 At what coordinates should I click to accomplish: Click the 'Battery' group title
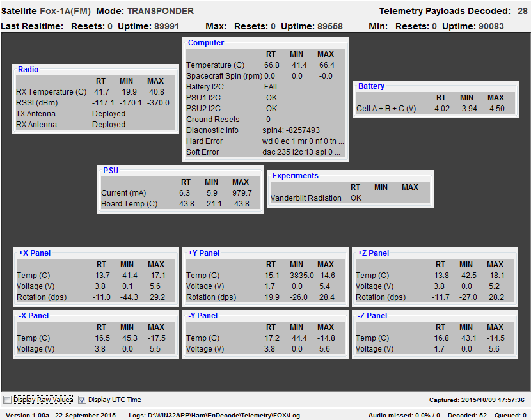[x=371, y=86]
